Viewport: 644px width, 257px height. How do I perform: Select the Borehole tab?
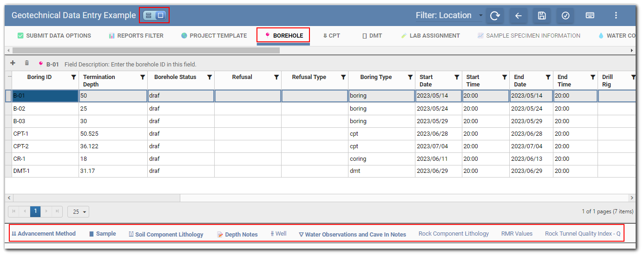point(283,36)
